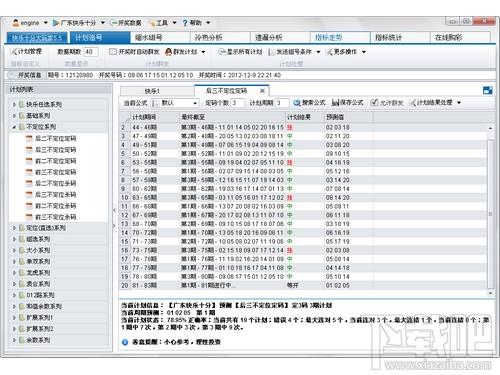Toggle the 开奖时自动群发 checkbox
500x375 pixels.
(x=113, y=52)
